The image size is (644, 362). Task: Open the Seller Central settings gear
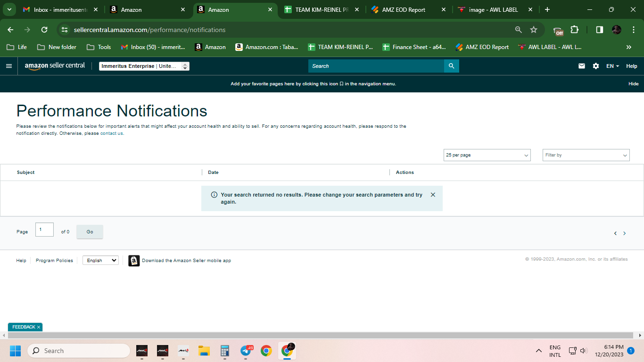[596, 66]
